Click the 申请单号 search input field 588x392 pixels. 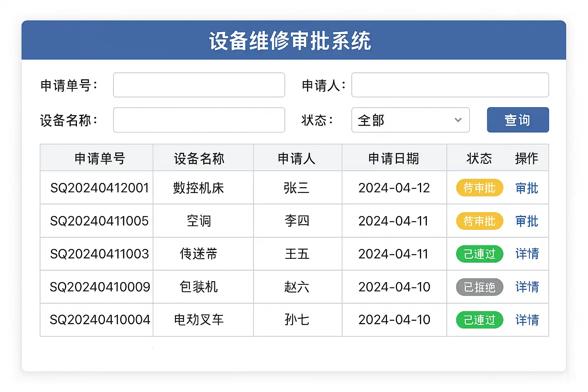point(199,85)
